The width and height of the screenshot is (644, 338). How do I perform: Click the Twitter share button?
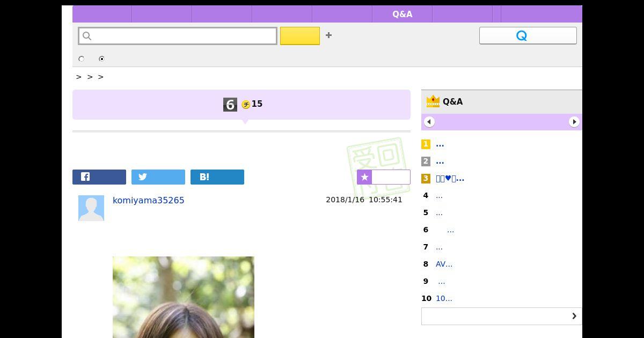tap(158, 177)
